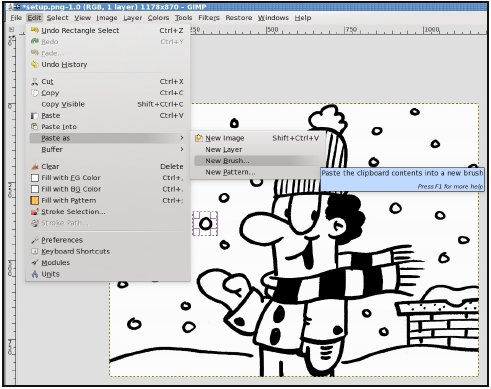Click the New Image clipboard icon
Viewport: 491px width, 389px height.
pyautogui.click(x=199, y=138)
